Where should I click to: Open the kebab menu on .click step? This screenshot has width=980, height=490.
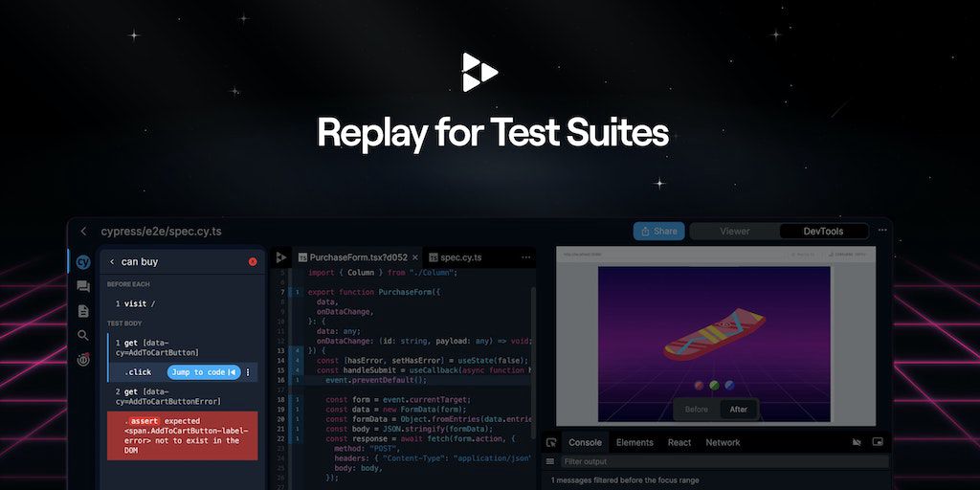pyautogui.click(x=248, y=372)
